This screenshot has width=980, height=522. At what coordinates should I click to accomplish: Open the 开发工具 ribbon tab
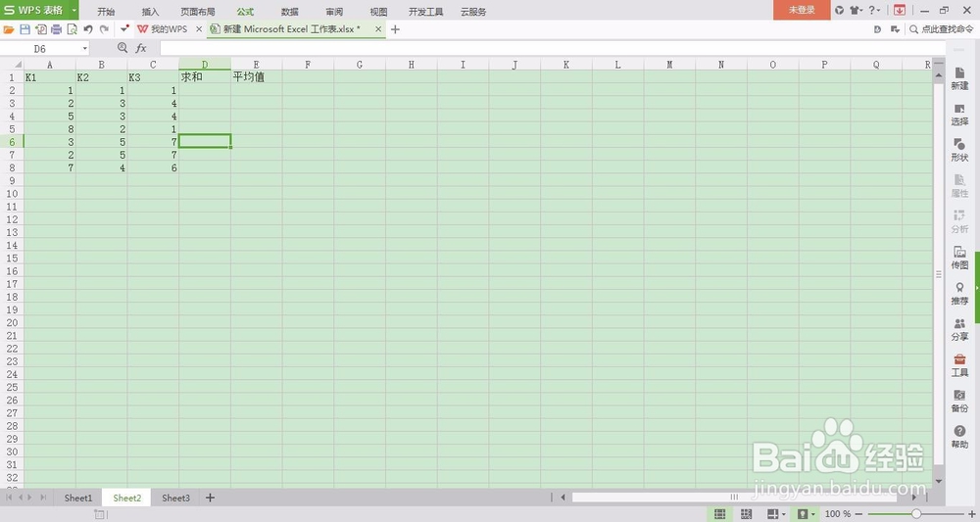click(x=425, y=12)
